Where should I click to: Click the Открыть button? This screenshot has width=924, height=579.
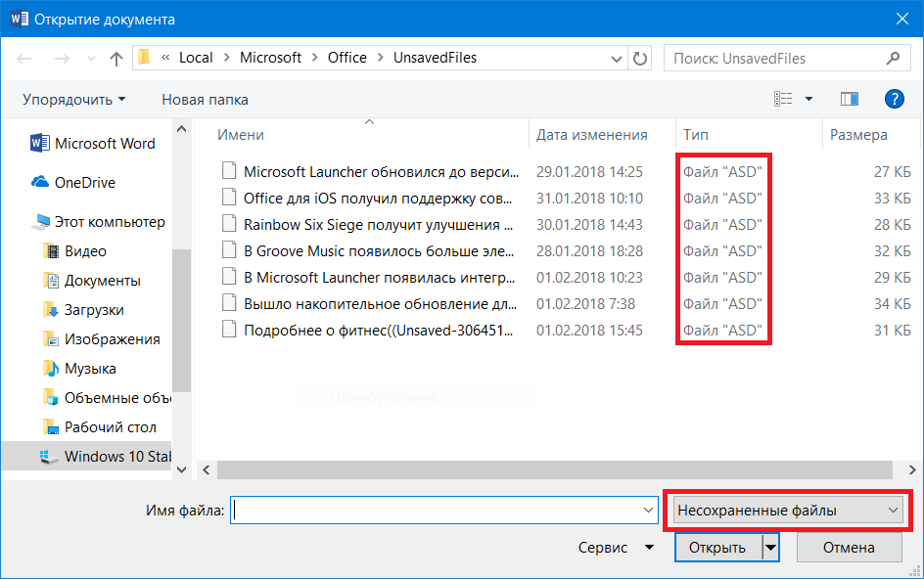(x=717, y=548)
